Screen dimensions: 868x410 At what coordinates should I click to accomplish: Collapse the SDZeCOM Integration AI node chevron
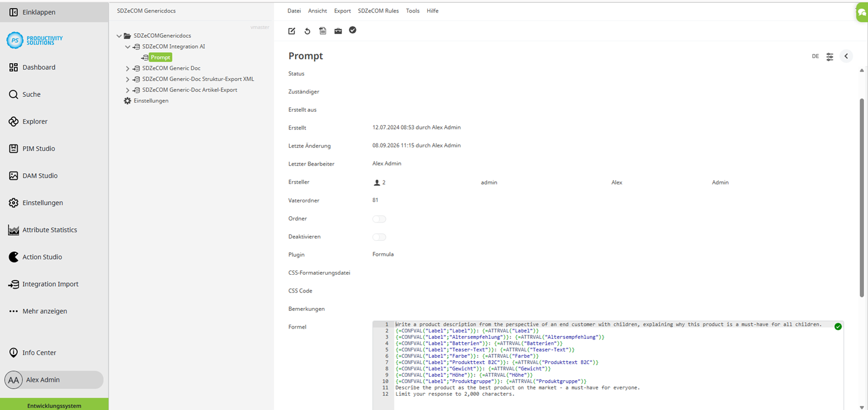coord(127,46)
